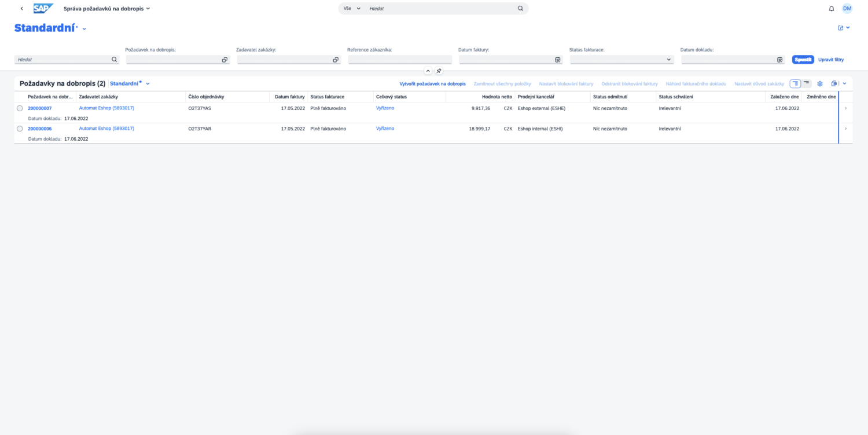Click Vytvořit požadavek na dobropis
868x435 pixels.
coord(432,84)
